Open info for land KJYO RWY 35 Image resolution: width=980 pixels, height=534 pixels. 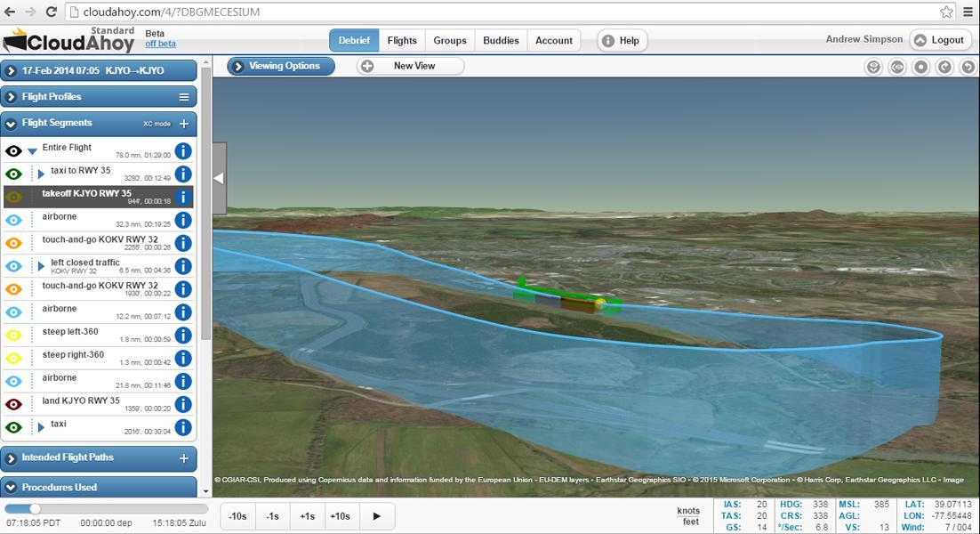click(x=183, y=405)
